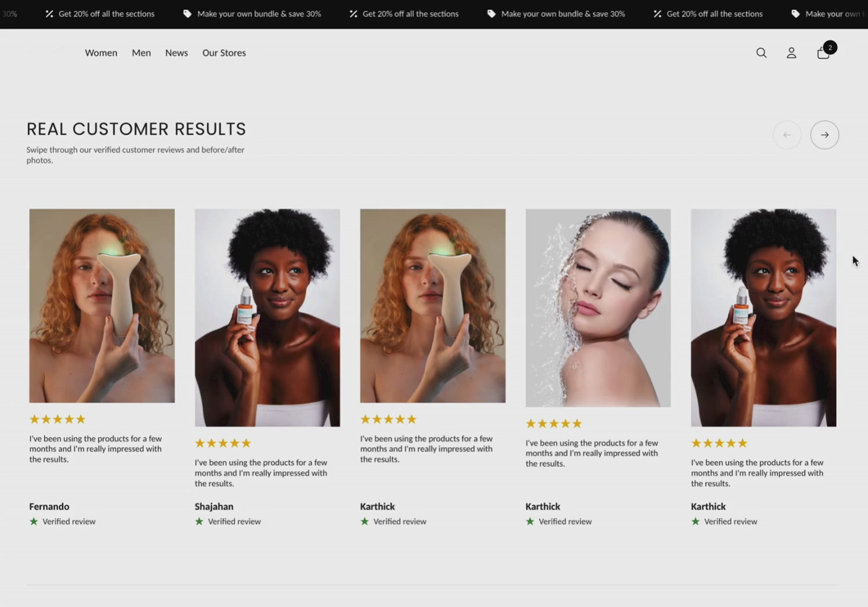Screen dimensions: 868x607
Task: Click the green star beside Shajahan's verified review
Action: coord(198,521)
